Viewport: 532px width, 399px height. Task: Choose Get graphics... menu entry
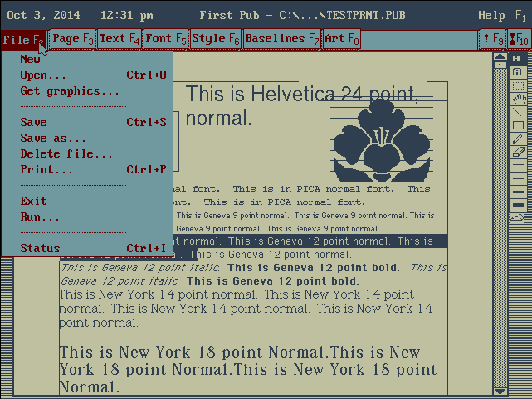(70, 91)
